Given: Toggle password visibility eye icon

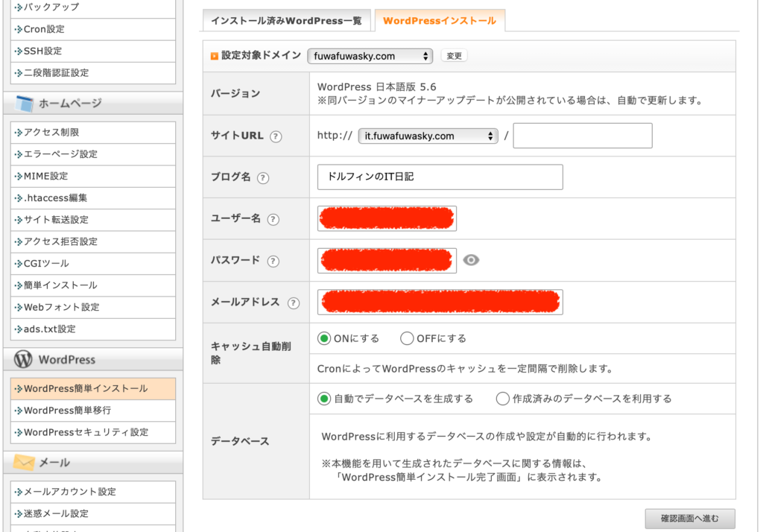Looking at the screenshot, I should coord(471,260).
